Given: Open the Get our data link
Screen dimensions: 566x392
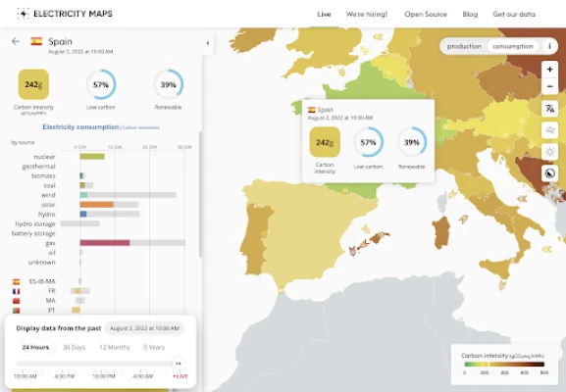Looking at the screenshot, I should click(x=514, y=14).
